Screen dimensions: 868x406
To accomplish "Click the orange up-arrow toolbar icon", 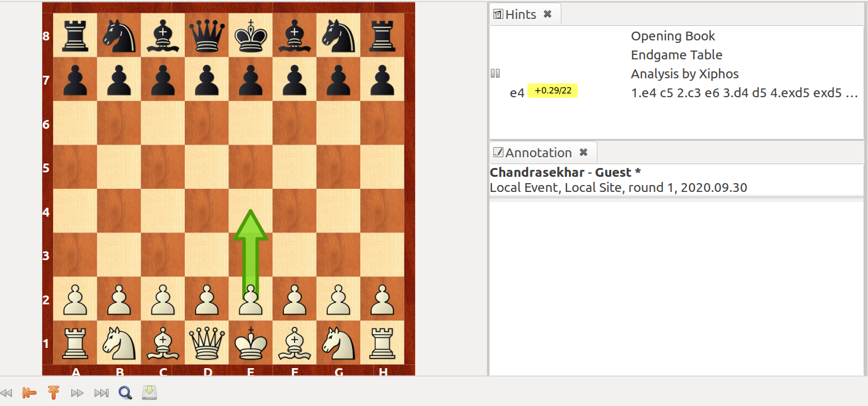I will click(54, 393).
